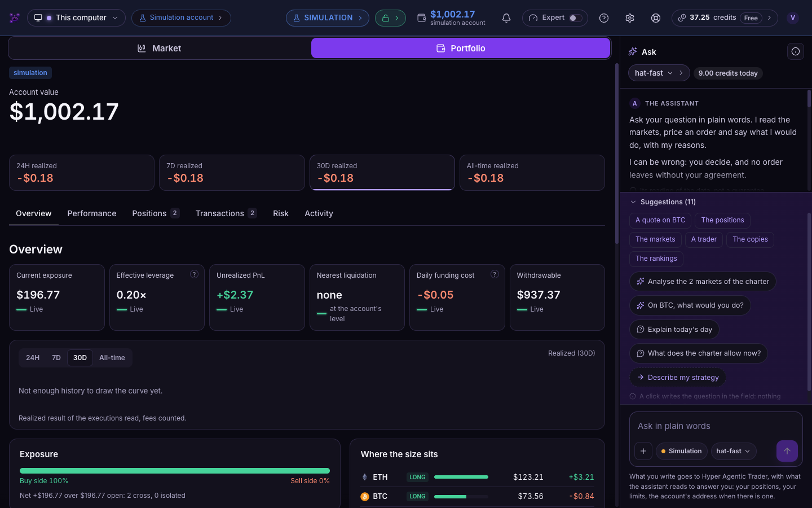
Task: Click the sparkle Ask icon
Action: [633, 51]
